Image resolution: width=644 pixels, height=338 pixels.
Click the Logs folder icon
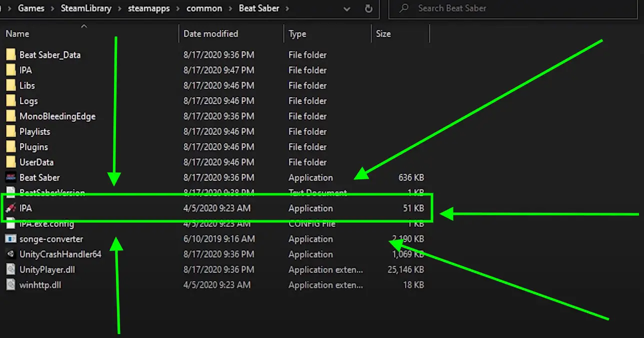point(10,101)
